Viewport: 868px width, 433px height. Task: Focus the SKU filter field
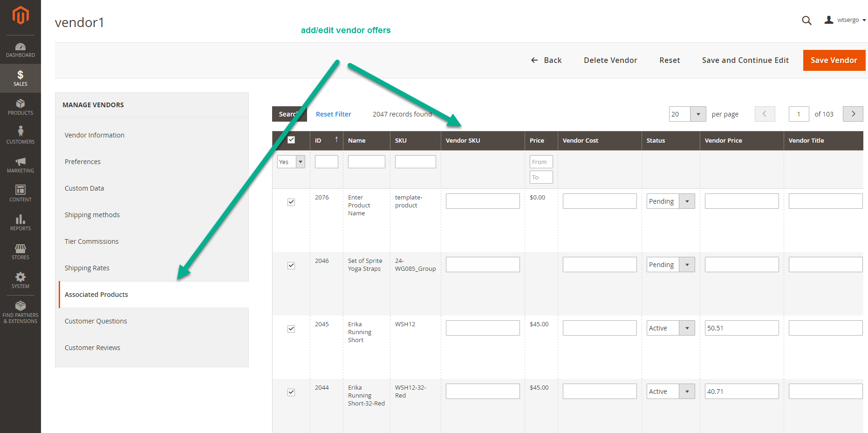pos(416,162)
